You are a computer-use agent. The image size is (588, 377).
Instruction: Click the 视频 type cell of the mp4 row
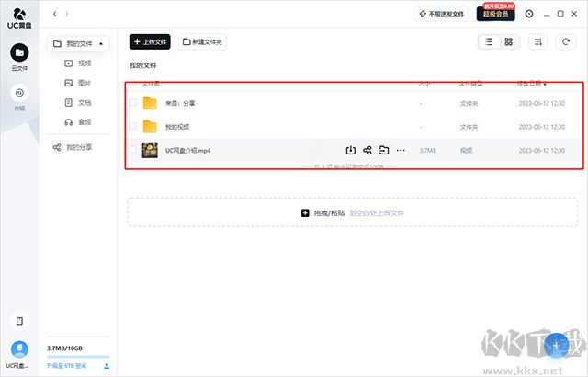466,151
